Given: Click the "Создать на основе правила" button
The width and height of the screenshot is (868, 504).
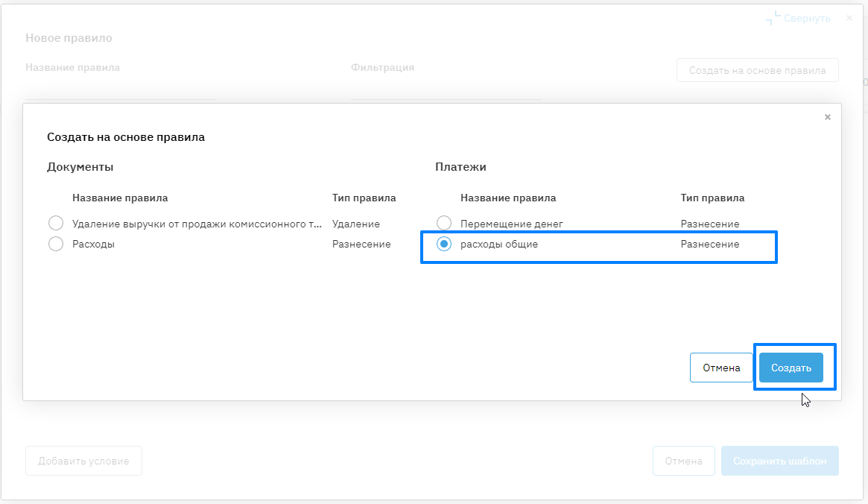Looking at the screenshot, I should (x=757, y=71).
